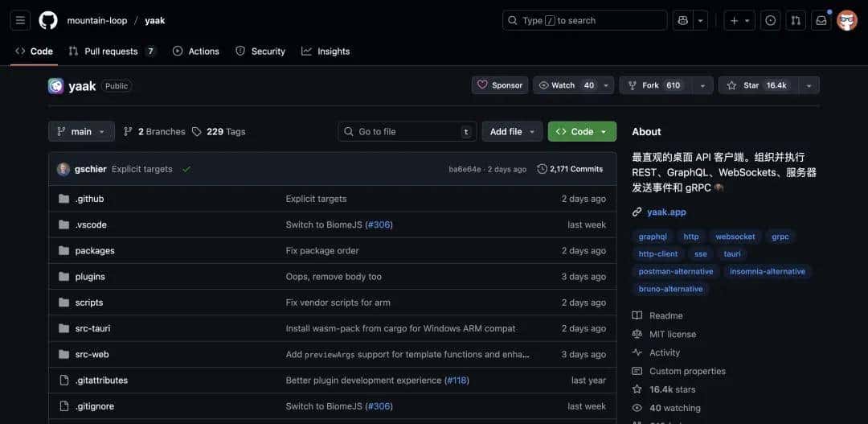Screen dimensions: 868x424
Task: Open pull request #306 in .vscode row
Action: tap(379, 224)
